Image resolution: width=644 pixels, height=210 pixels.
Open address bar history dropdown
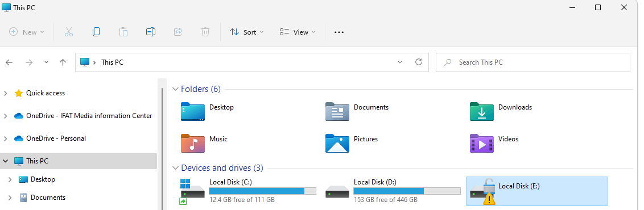(400, 62)
